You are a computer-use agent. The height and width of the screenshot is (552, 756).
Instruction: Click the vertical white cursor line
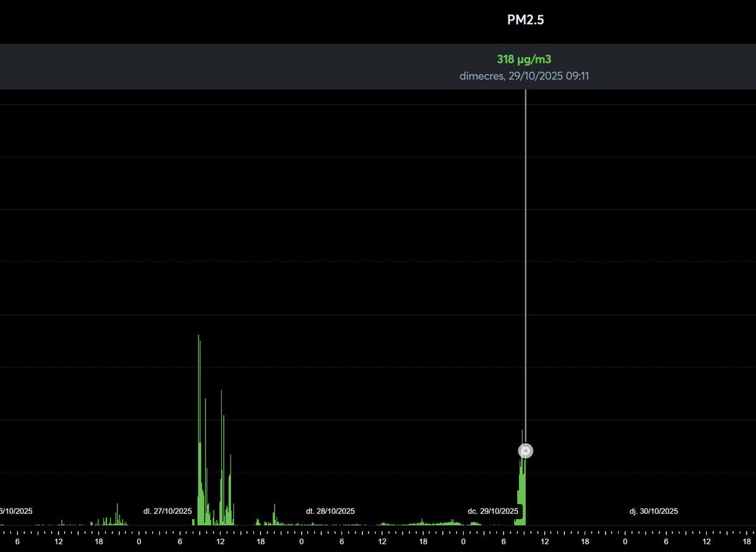[x=525, y=265]
